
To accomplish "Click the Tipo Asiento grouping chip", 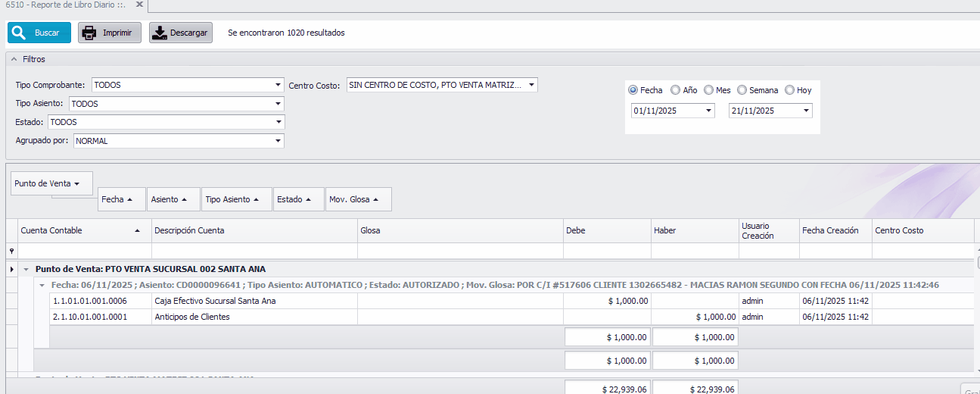I will pyautogui.click(x=228, y=199).
